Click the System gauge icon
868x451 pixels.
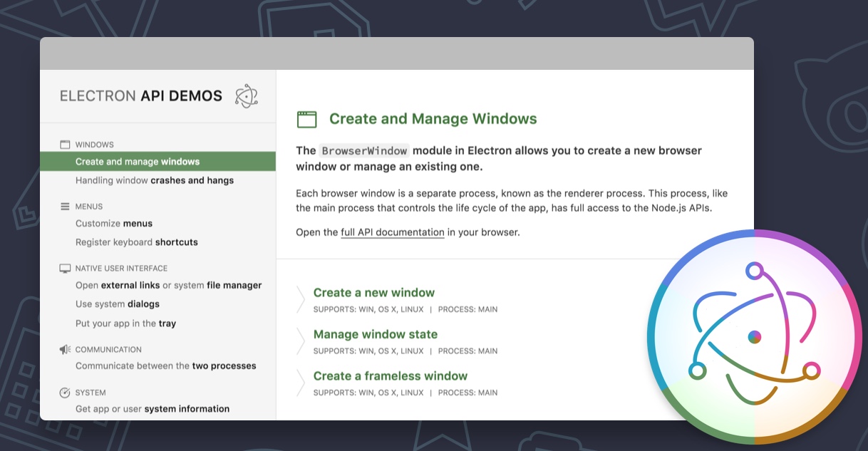click(65, 393)
